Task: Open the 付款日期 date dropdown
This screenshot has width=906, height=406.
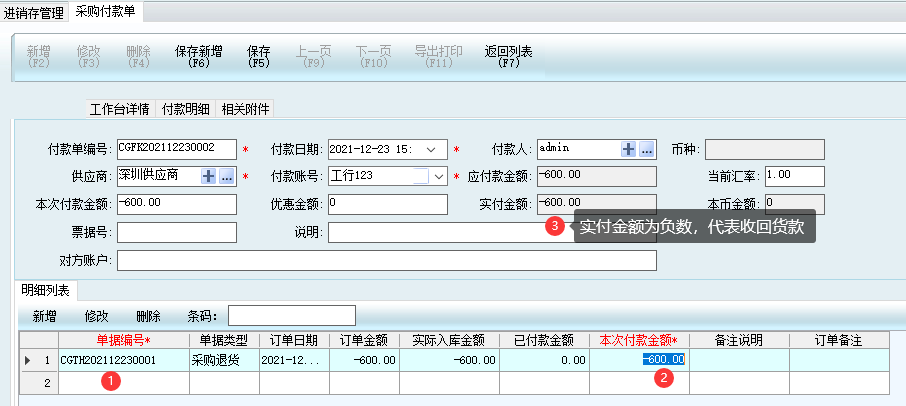Action: tap(431, 149)
